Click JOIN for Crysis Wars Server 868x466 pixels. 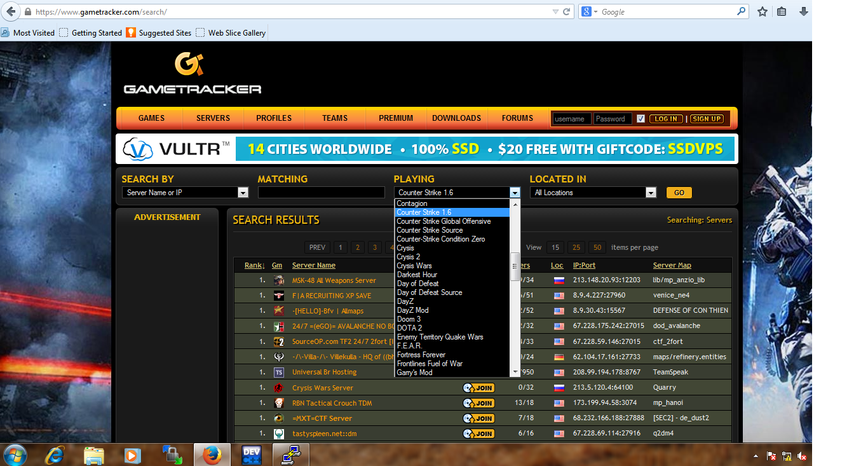pos(478,388)
